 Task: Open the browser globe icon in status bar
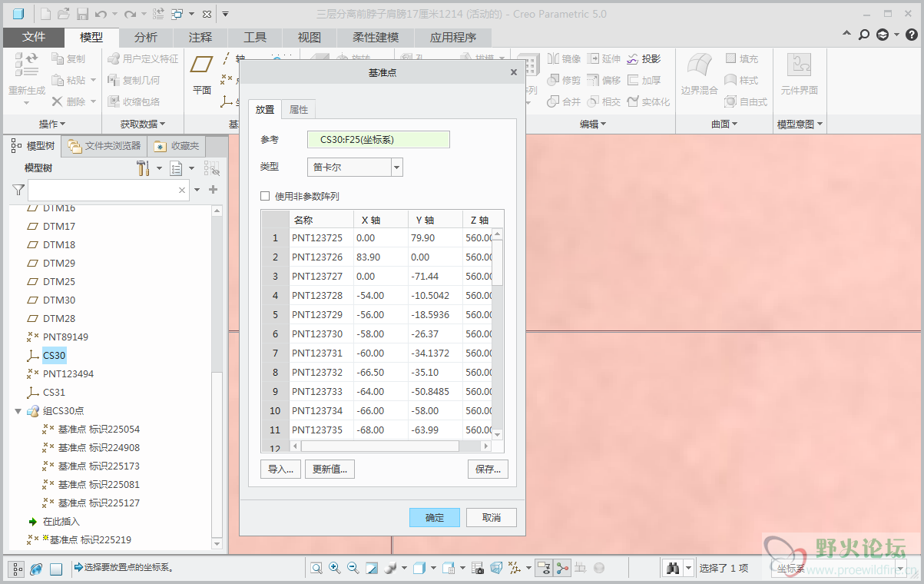pyautogui.click(x=36, y=569)
